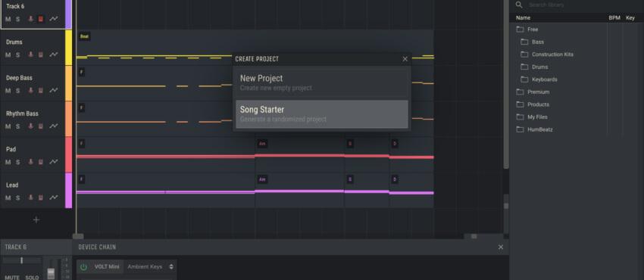
Task: Arm microphone recording on Drums track
Action: (x=31, y=55)
